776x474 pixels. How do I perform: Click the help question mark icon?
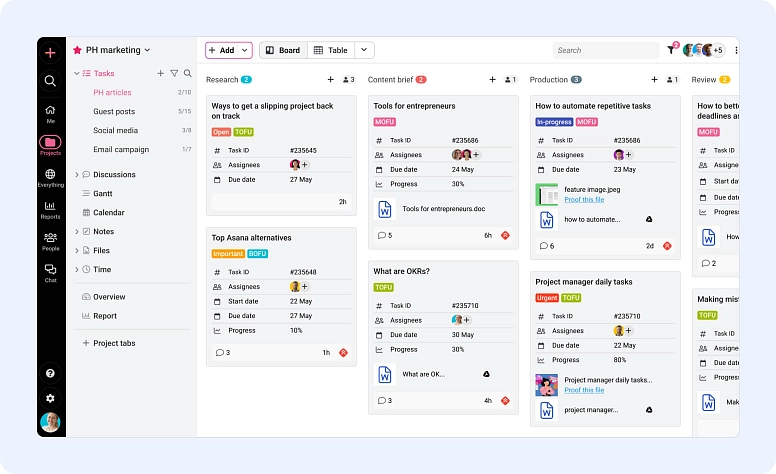click(50, 373)
